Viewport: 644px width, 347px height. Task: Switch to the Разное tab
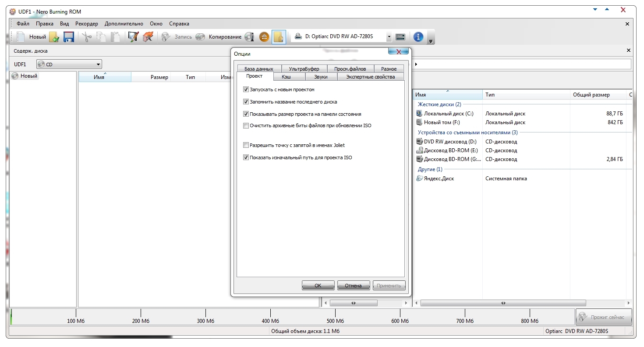click(389, 69)
